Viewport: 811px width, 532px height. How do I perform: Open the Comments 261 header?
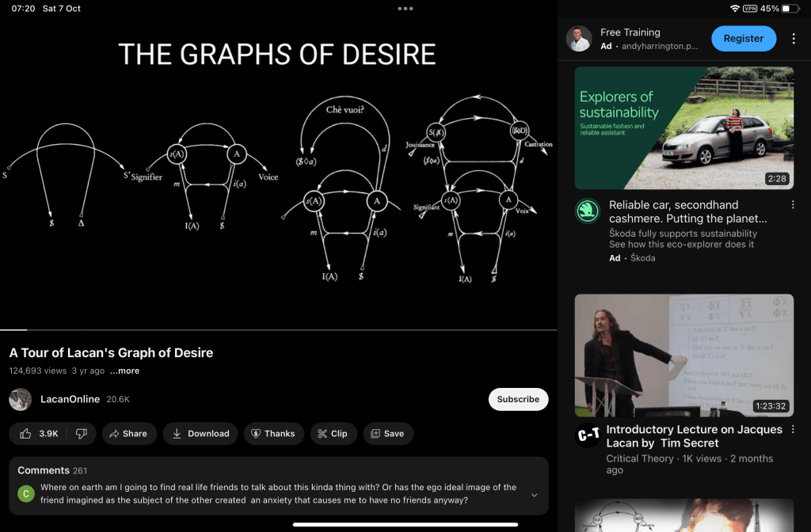tap(52, 470)
